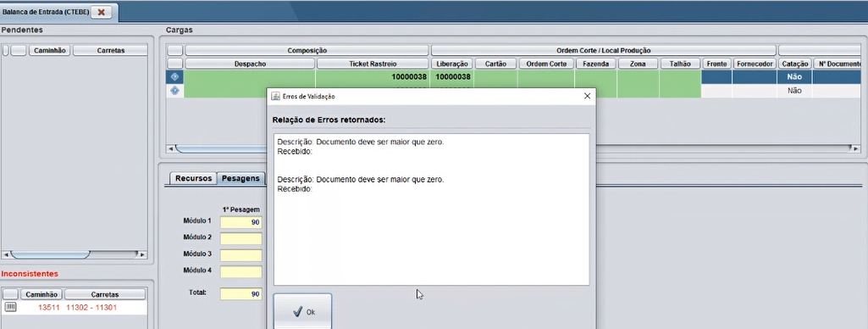Click the Frente column header
Screen dimensions: 868x329
coord(717,64)
